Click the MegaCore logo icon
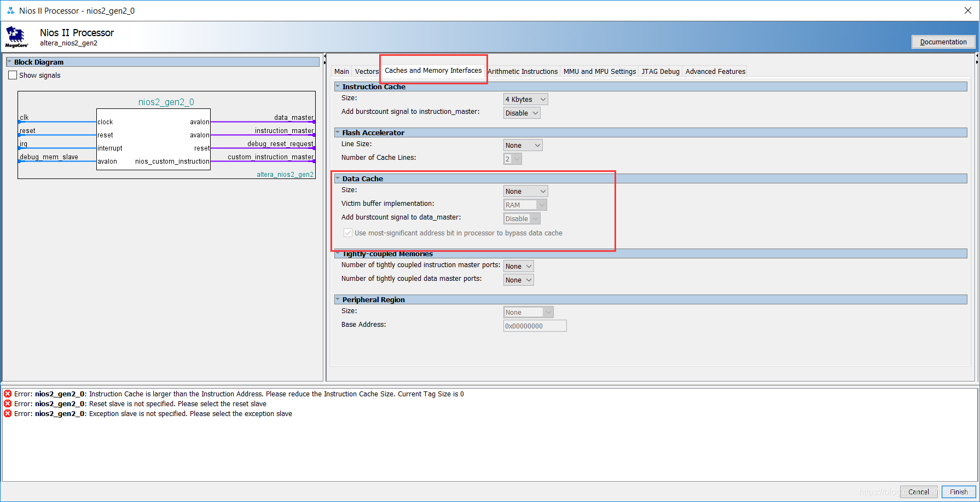The width and height of the screenshot is (980, 502). 16,37
